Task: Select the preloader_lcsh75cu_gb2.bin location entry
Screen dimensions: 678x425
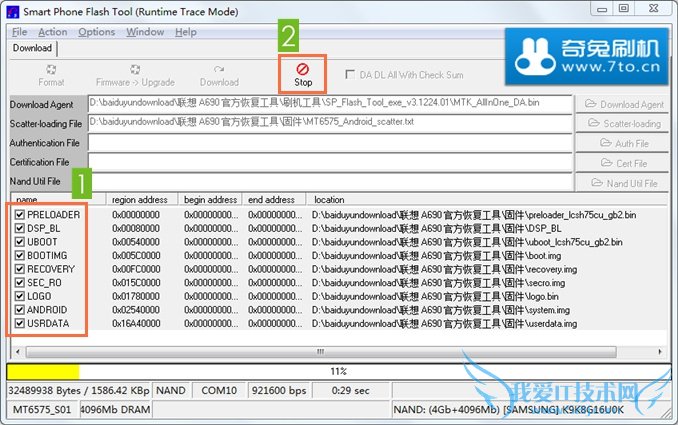Action: pyautogui.click(x=474, y=215)
